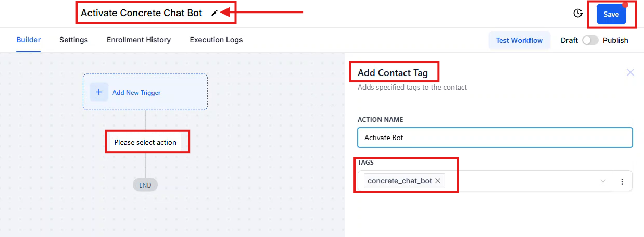The width and height of the screenshot is (644, 237).
Task: Open the Enrollment History tab
Action: point(138,40)
